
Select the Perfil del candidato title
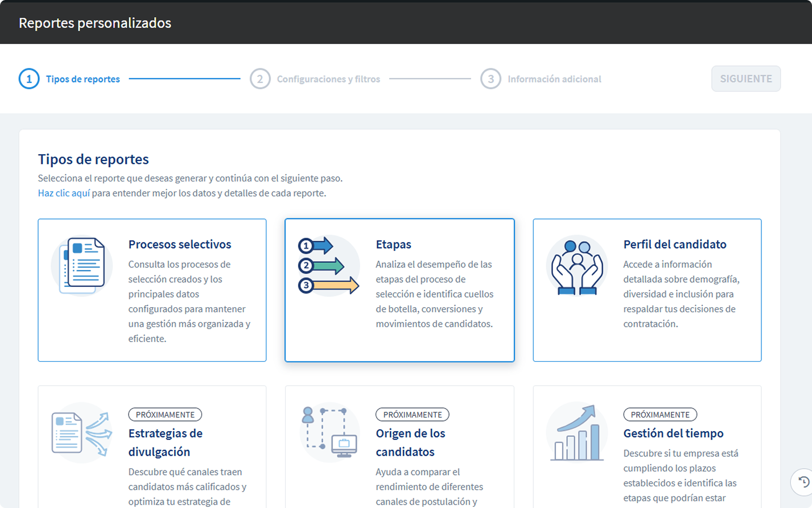click(675, 244)
